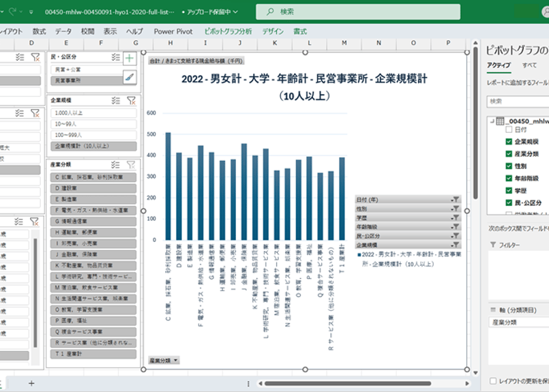549x392 pixels.
Task: Uncheck the 民・公区分 field checkbox
Action: (509, 202)
